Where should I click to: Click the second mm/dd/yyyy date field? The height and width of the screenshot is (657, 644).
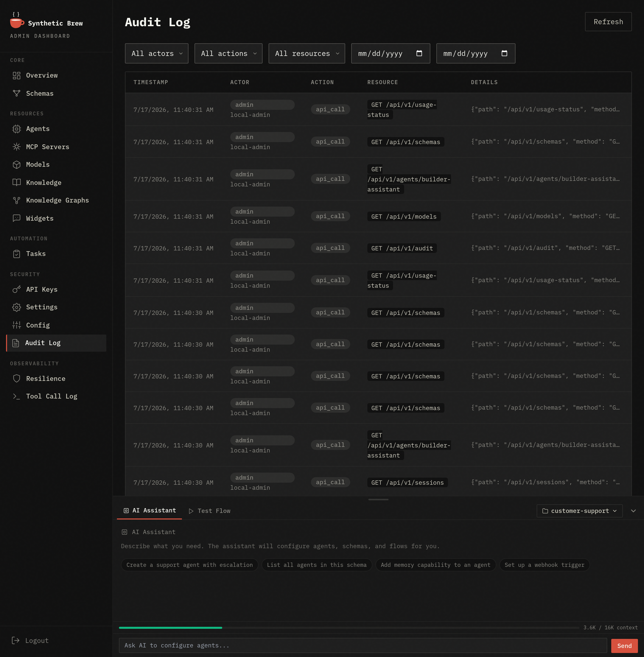coord(476,53)
